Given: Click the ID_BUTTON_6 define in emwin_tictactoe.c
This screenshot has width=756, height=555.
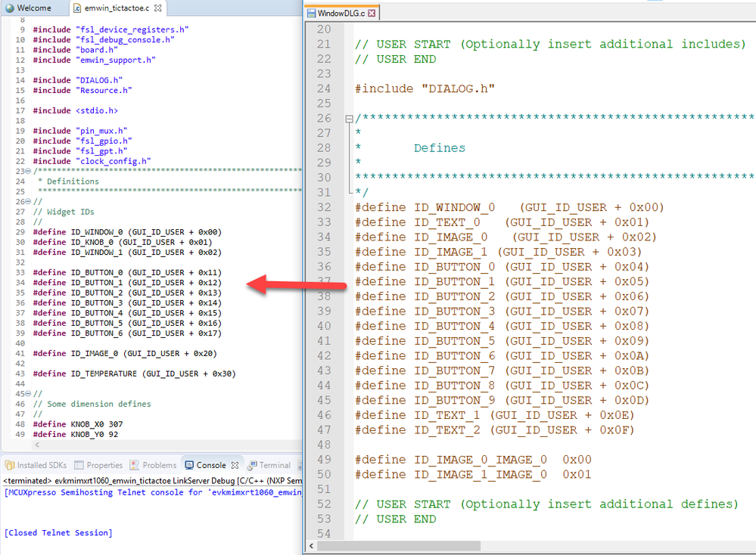Looking at the screenshot, I should tap(127, 333).
